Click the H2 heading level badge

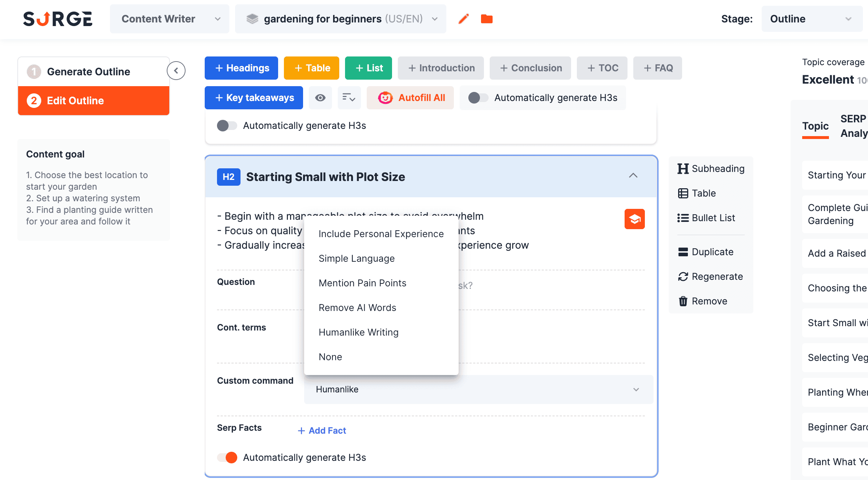tap(229, 177)
